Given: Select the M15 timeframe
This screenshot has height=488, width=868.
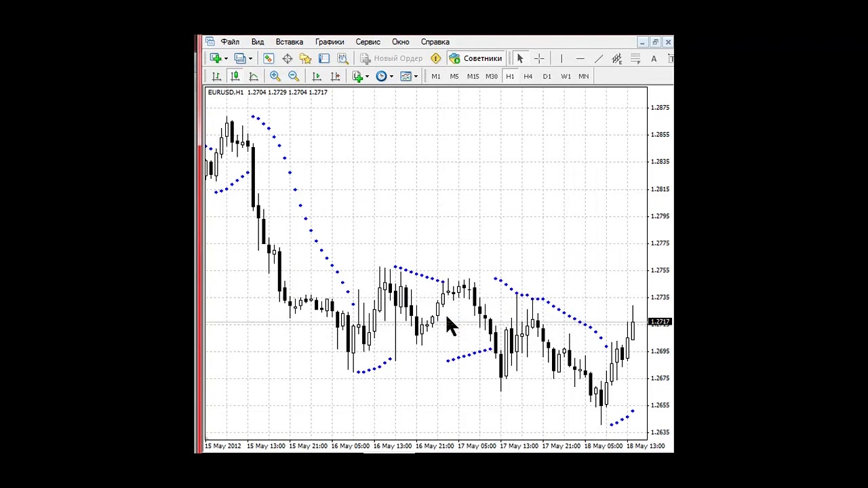Looking at the screenshot, I should point(473,77).
